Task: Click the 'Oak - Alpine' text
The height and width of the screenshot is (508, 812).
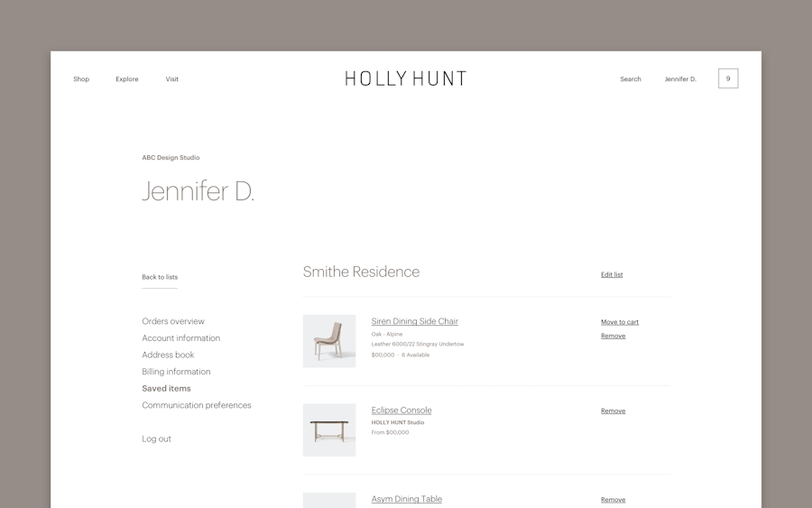Action: pyautogui.click(x=387, y=335)
